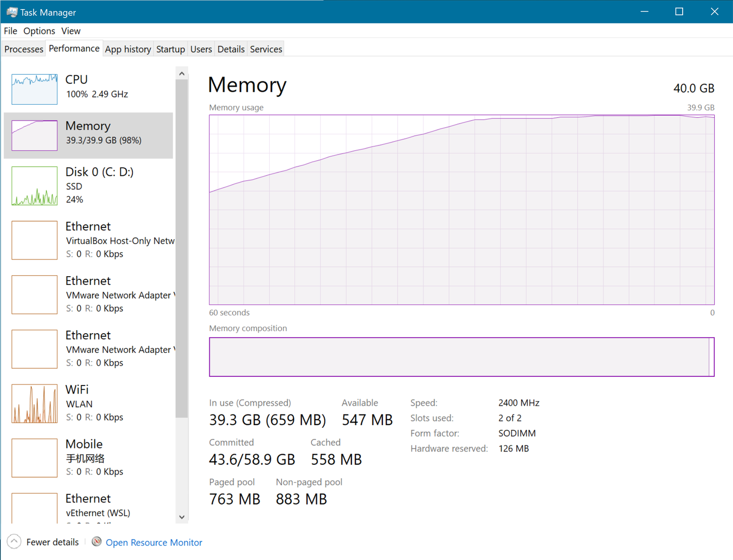Select the vEthernet (WSL) thumbnail
The width and height of the screenshot is (733, 560).
pos(35,508)
